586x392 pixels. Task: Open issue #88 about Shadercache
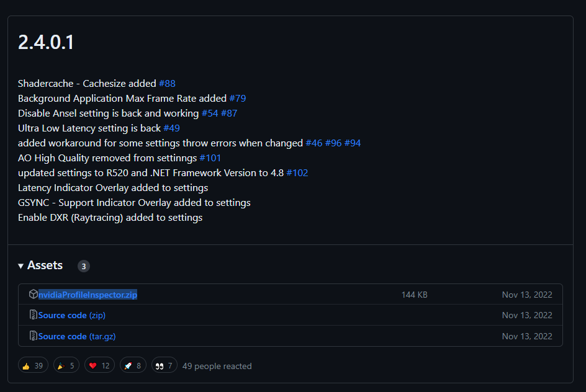167,83
